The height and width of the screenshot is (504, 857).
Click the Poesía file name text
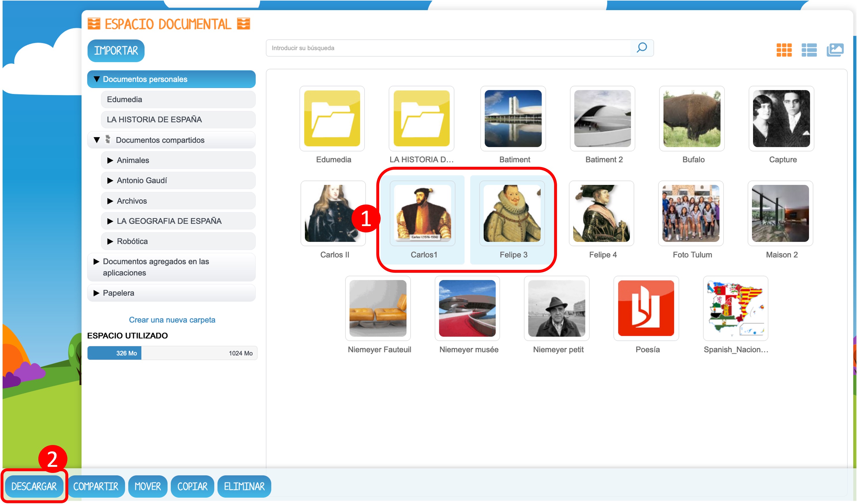(648, 349)
